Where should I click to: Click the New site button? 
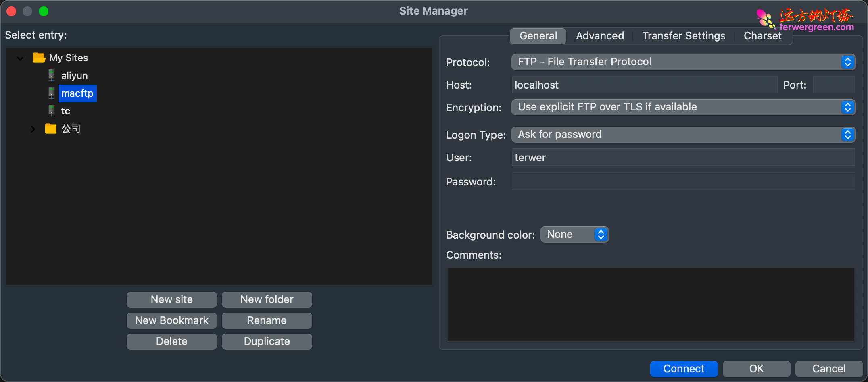click(172, 300)
